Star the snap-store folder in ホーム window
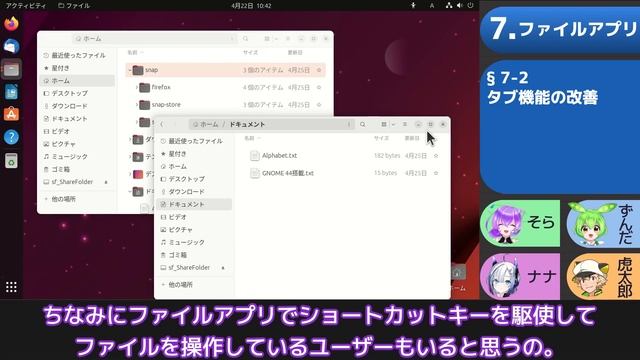The height and width of the screenshot is (360, 640). point(319,105)
